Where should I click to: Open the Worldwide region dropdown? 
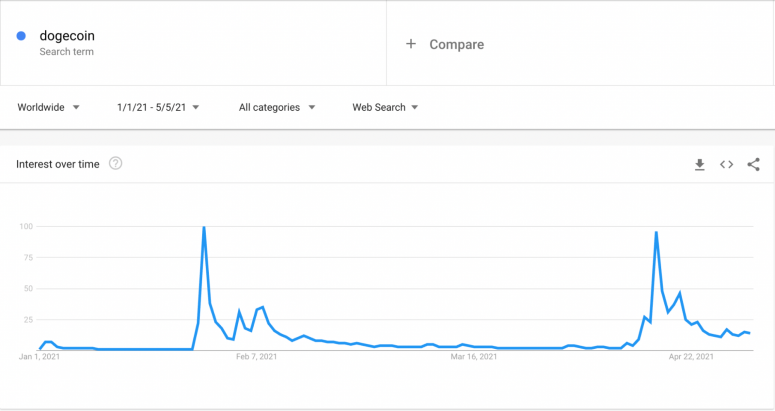(x=48, y=107)
